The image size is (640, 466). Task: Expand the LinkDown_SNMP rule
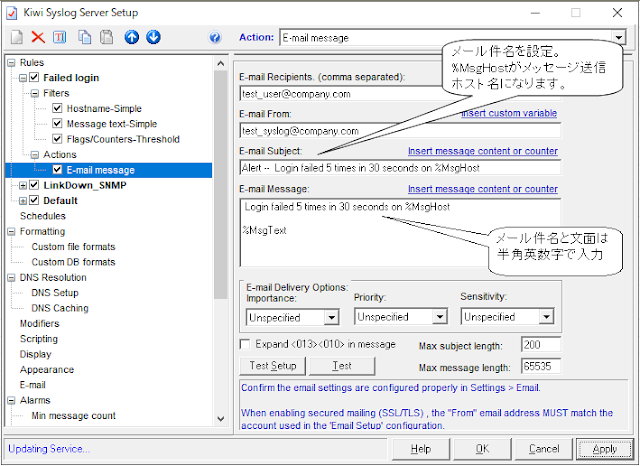23,186
